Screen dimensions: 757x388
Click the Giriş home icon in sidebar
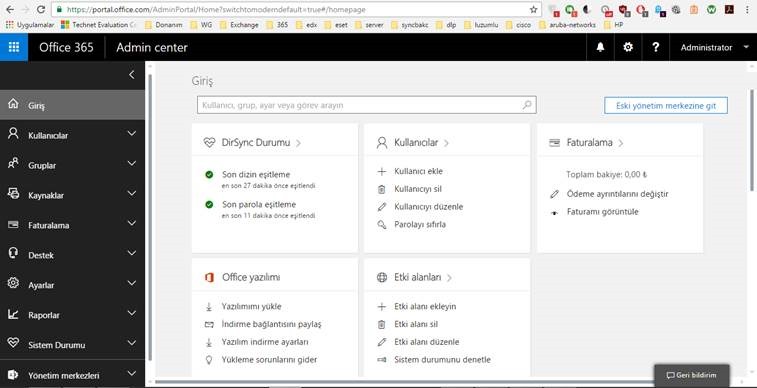pyautogui.click(x=14, y=104)
